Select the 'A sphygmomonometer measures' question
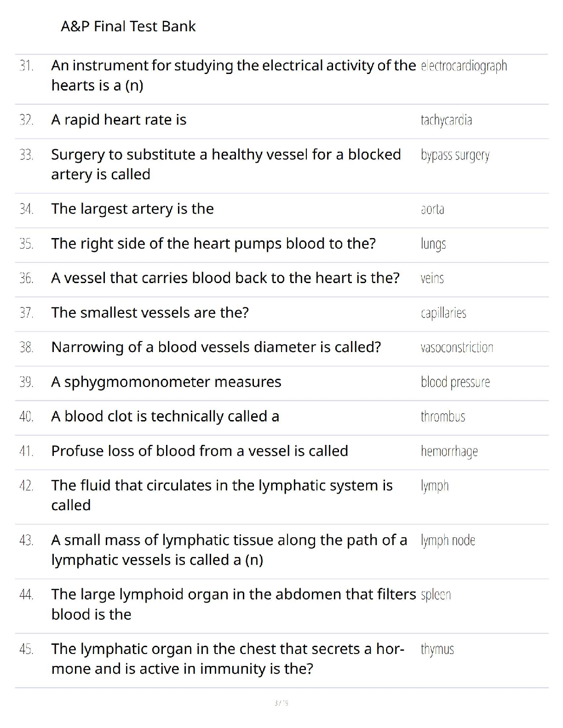This screenshot has width=563, height=728. [x=166, y=382]
